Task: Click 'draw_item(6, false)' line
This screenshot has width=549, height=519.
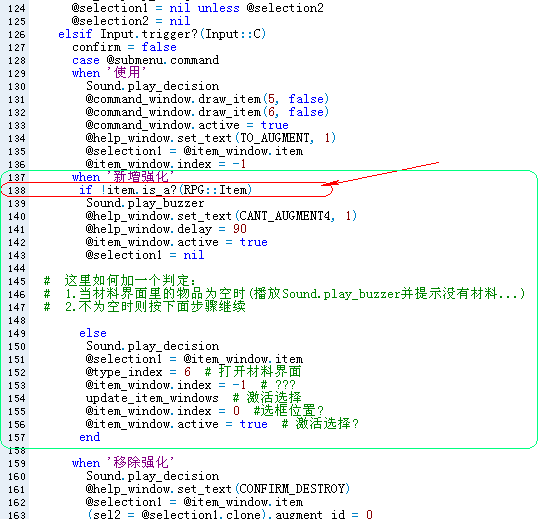Action: click(x=207, y=112)
